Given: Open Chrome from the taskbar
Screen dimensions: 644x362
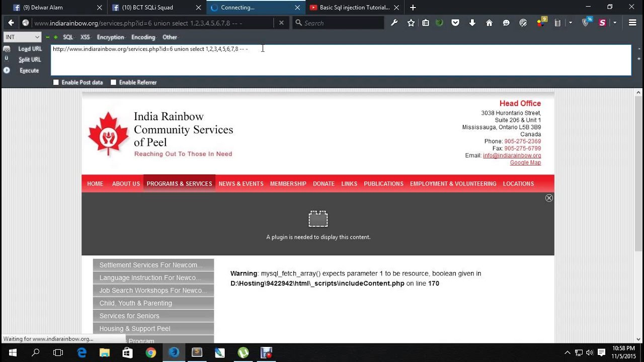Looking at the screenshot, I should [x=151, y=352].
